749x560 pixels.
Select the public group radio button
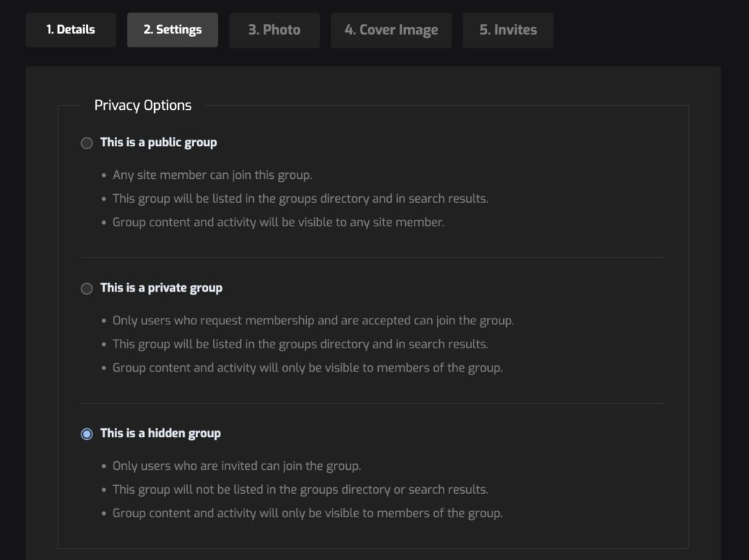coord(87,143)
